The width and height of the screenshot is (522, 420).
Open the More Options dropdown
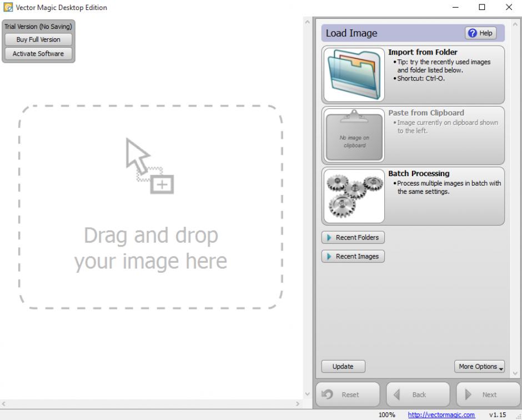(480, 367)
